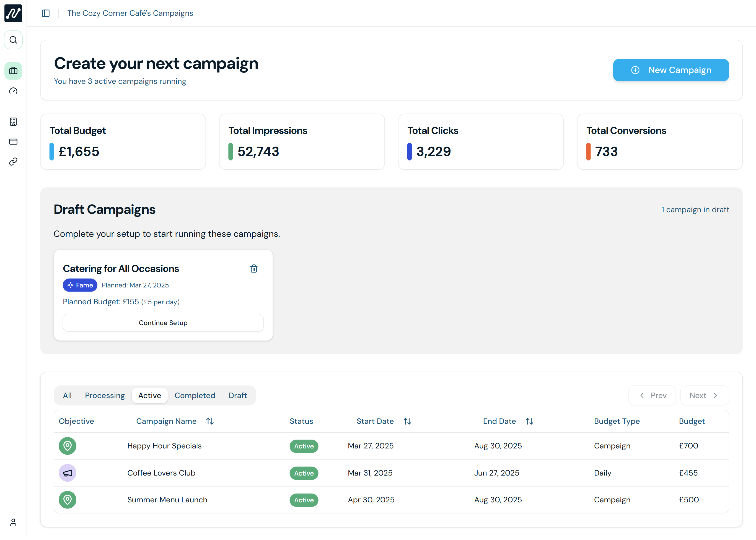Switch to the Completed campaigns tab

(x=195, y=395)
